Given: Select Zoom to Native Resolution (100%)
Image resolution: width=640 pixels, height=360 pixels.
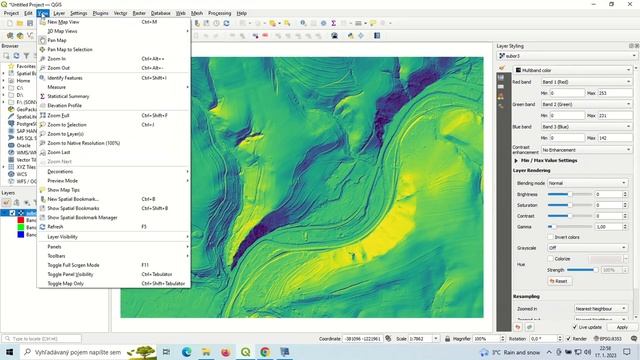Looking at the screenshot, I should tap(113, 143).
